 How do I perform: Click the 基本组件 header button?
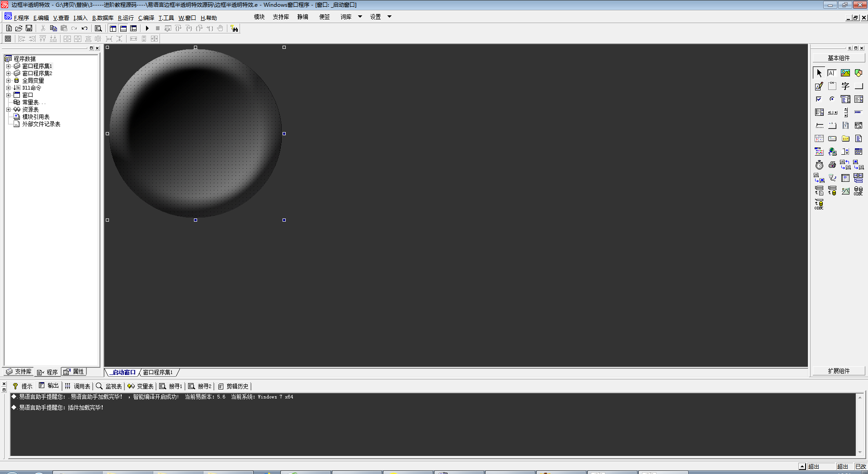(x=839, y=58)
